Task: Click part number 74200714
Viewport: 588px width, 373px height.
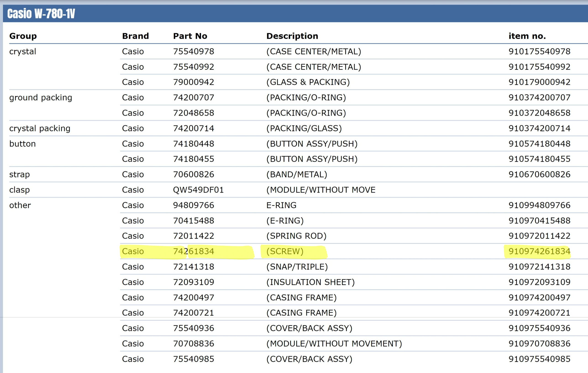Action: 194,128
